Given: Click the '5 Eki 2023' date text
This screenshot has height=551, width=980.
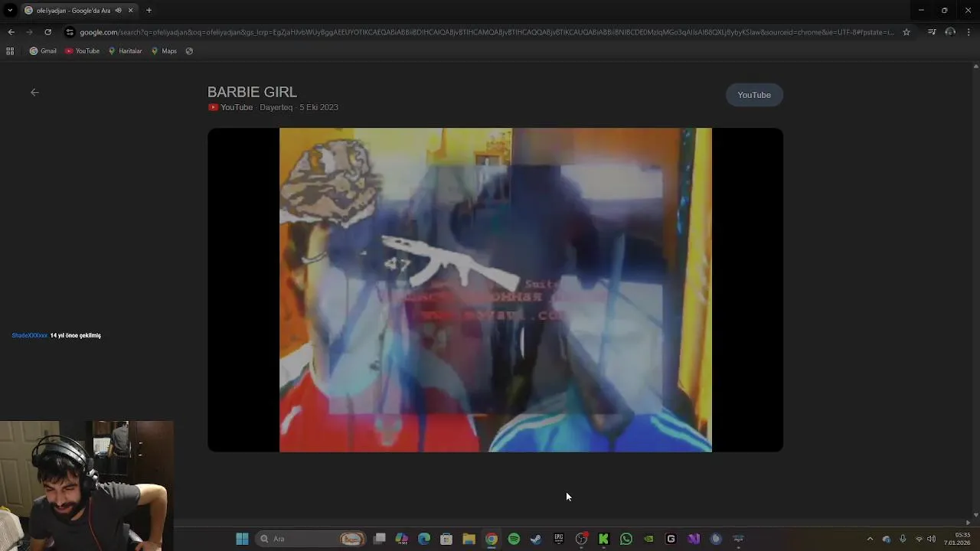Looking at the screenshot, I should pos(318,107).
